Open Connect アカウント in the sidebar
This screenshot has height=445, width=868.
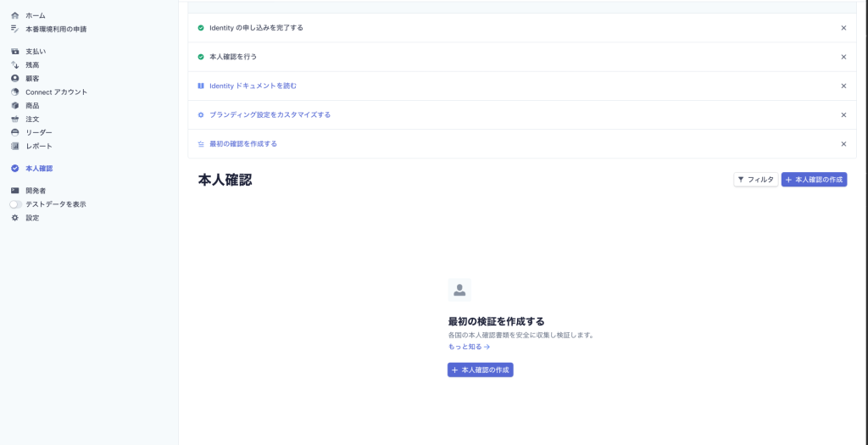pos(56,92)
